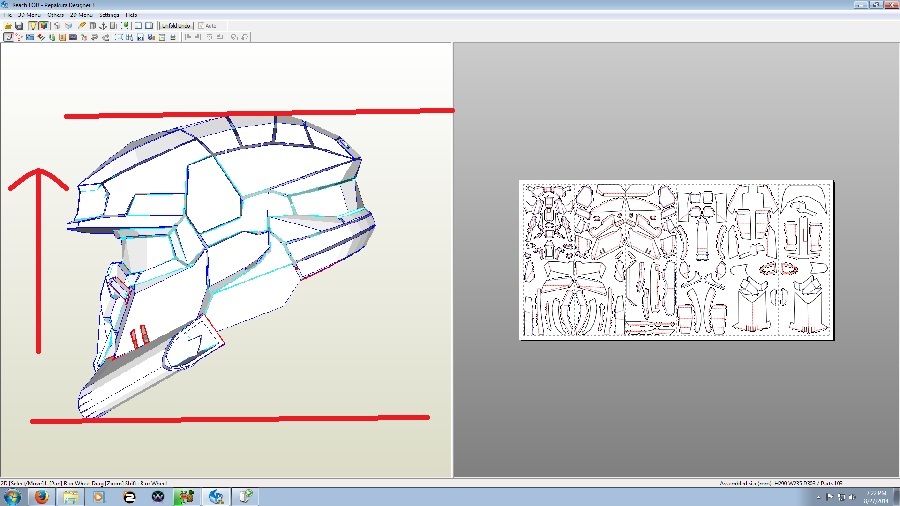This screenshot has height=506, width=900.
Task: Open the 3D Menu
Action: coord(29,15)
